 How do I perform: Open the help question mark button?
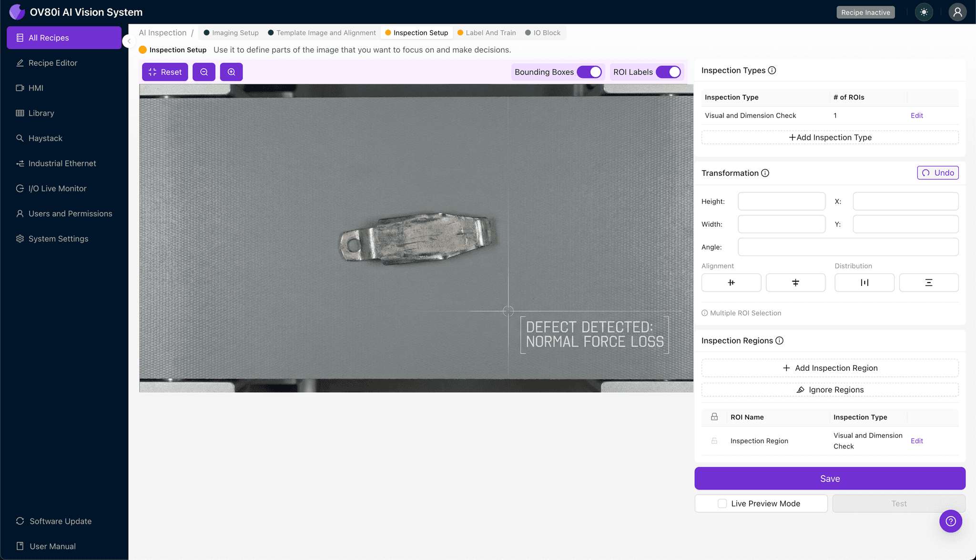tap(951, 521)
